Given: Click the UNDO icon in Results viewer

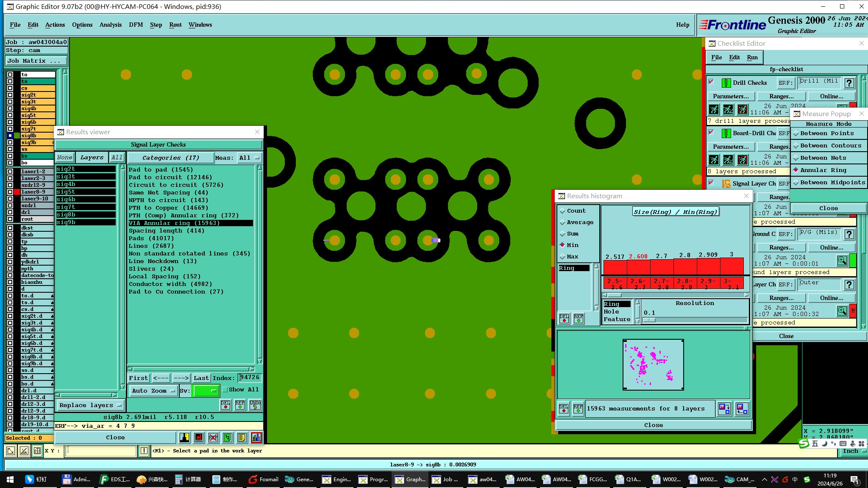Looking at the screenshot, I should tap(255, 405).
